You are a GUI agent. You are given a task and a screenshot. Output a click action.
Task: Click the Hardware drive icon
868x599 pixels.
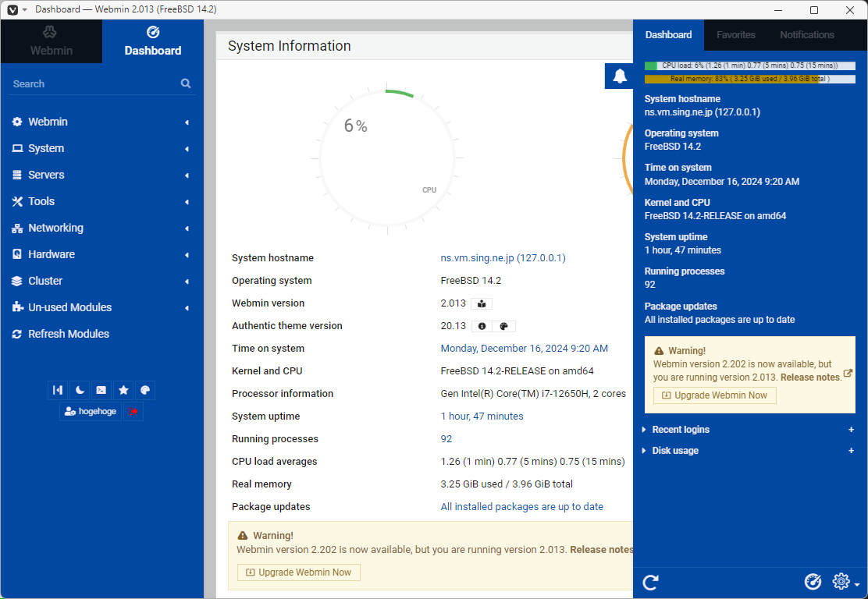[x=17, y=254]
